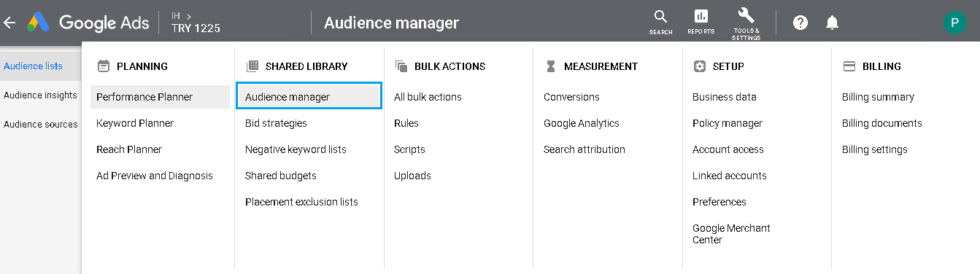Open the Help question mark icon
The height and width of the screenshot is (274, 980).
(800, 23)
